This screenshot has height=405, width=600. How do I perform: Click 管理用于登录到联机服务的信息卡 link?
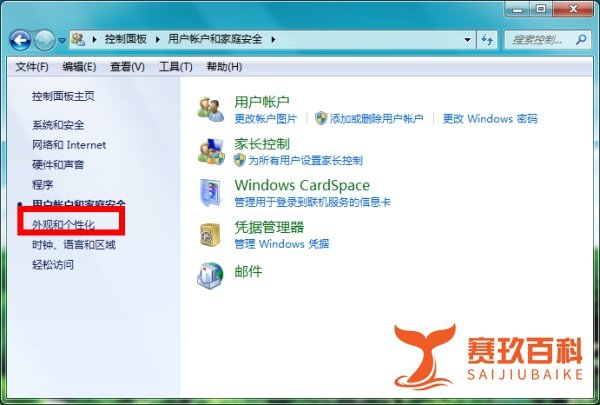tap(312, 202)
